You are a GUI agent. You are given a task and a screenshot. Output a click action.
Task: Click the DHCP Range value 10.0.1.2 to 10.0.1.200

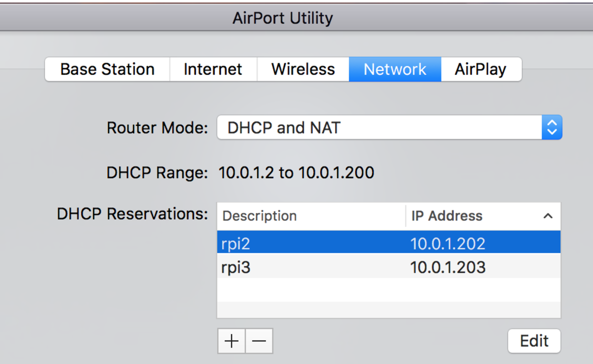coord(296,173)
